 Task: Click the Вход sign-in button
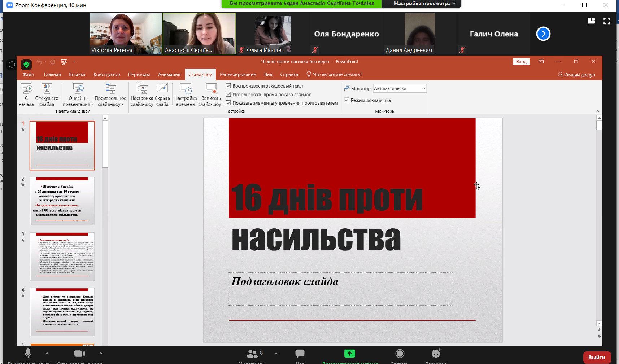click(521, 61)
